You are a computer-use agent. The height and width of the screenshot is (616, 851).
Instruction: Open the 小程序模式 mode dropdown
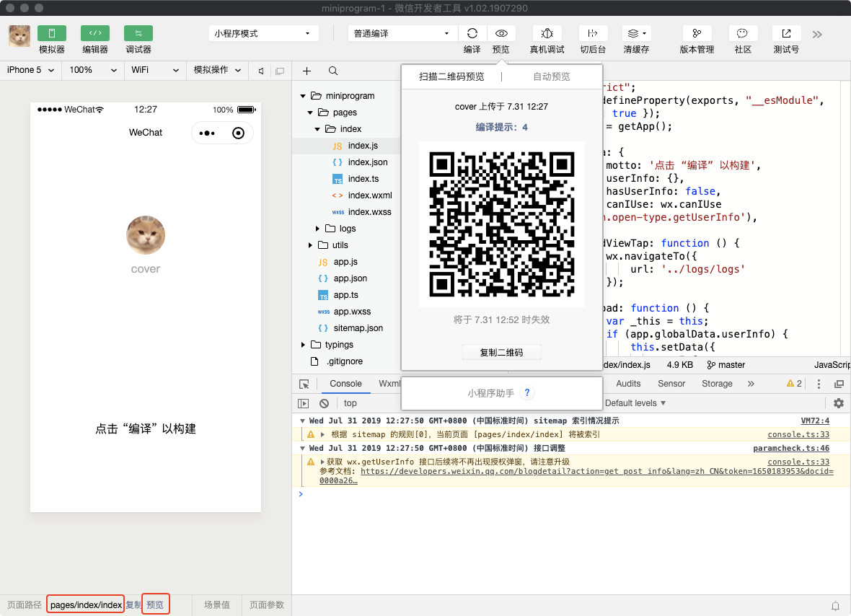tap(263, 34)
